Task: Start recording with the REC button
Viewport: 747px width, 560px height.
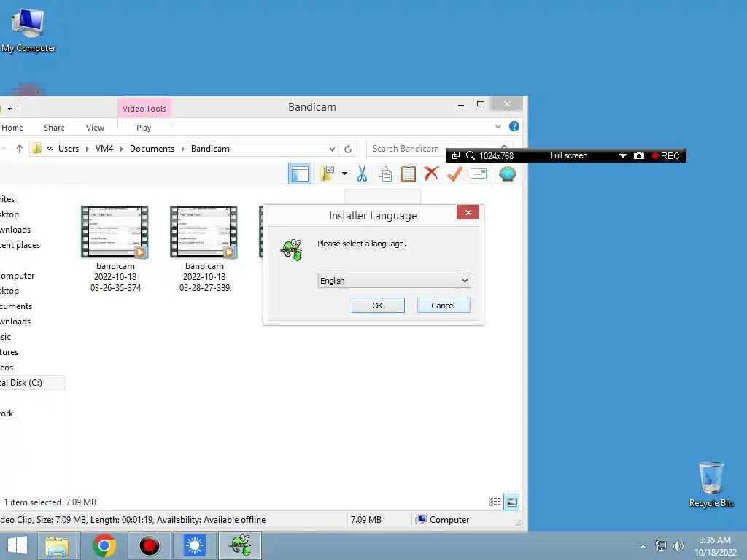Action: point(665,156)
